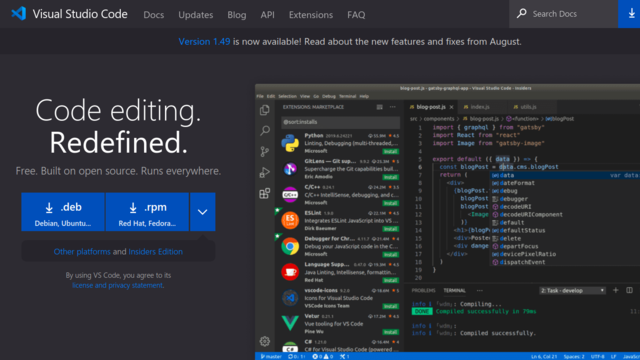Open the Updates navigation item
The width and height of the screenshot is (640, 360).
click(196, 15)
